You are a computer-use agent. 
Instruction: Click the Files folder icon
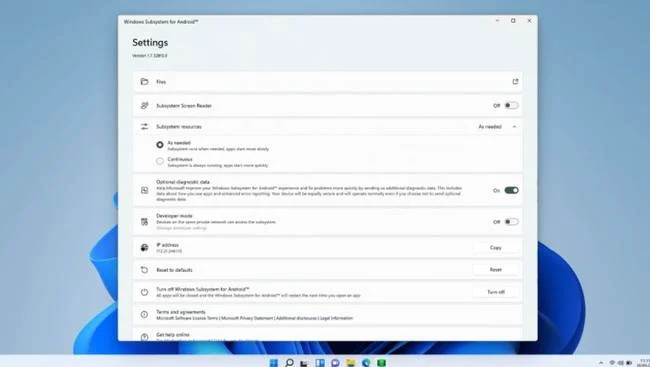pos(144,82)
